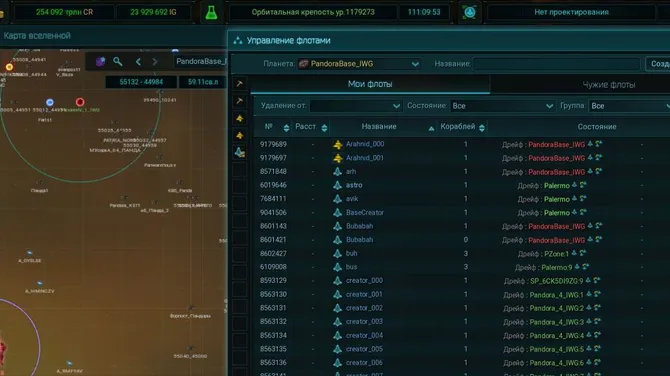Viewport: 670px width, 376px height.
Task: Select the Мои флоты tab
Action: (x=370, y=84)
